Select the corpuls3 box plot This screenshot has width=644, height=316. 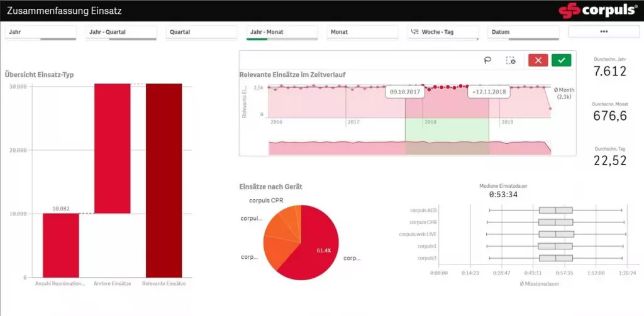point(556,258)
